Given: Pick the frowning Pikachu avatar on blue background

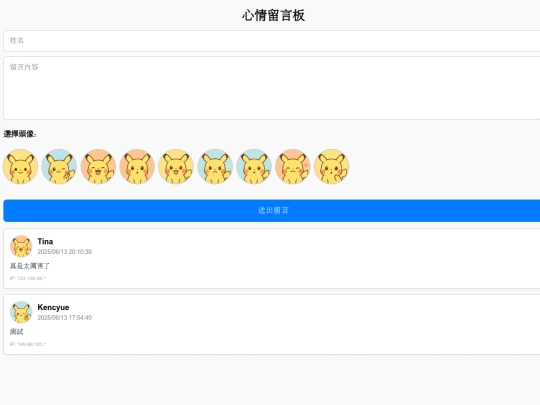Looking at the screenshot, I should [215, 167].
